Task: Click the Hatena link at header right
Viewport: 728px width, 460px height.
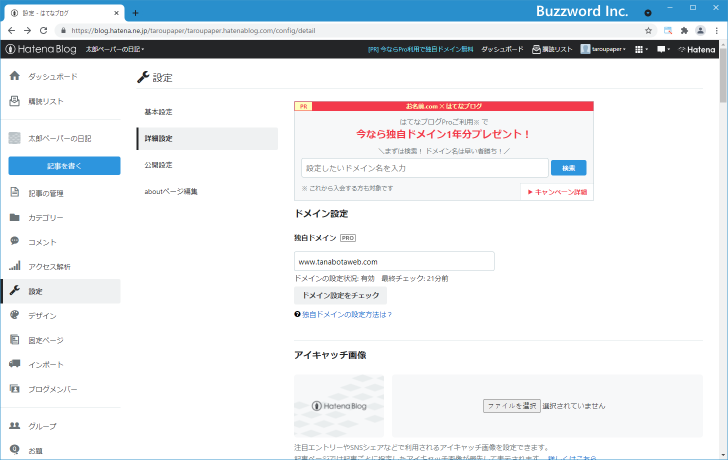Action: coord(697,49)
